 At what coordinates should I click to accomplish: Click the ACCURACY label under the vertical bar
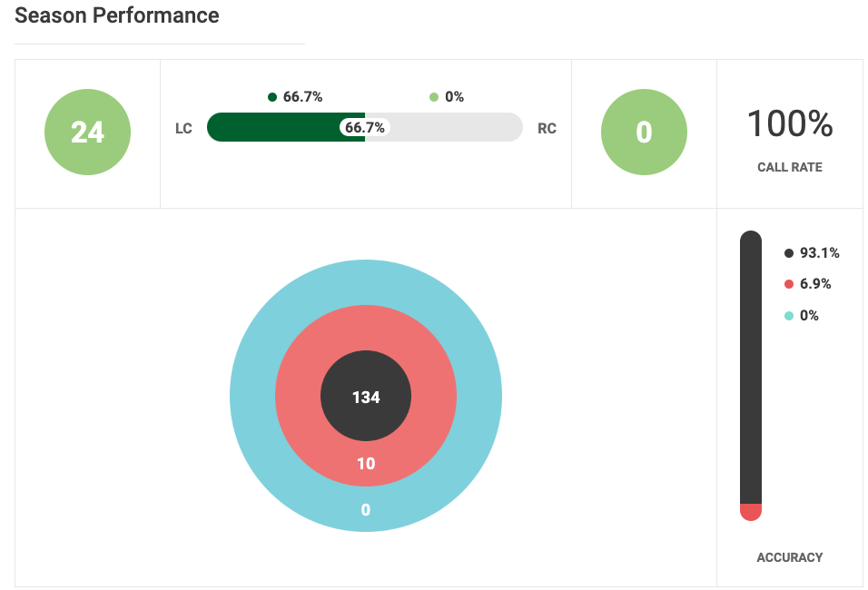pos(789,557)
